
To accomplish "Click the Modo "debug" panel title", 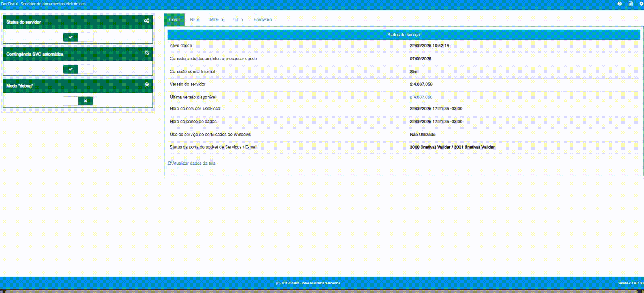I will [20, 86].
